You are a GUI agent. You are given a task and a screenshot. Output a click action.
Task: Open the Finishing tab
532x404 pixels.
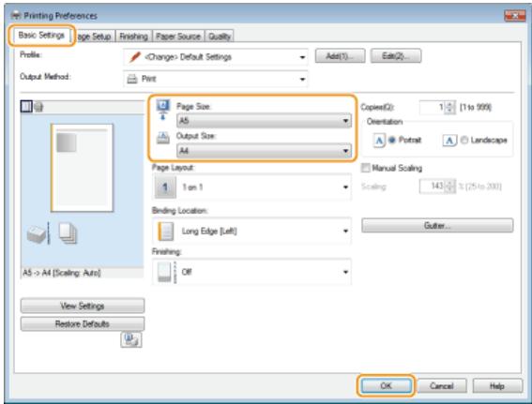coord(133,37)
